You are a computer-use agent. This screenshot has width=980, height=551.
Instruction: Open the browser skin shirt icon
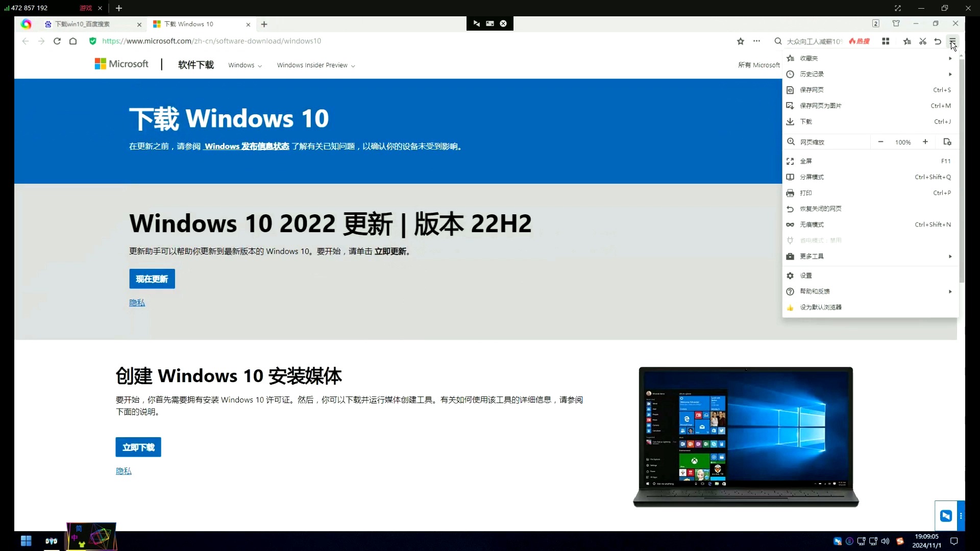point(896,23)
